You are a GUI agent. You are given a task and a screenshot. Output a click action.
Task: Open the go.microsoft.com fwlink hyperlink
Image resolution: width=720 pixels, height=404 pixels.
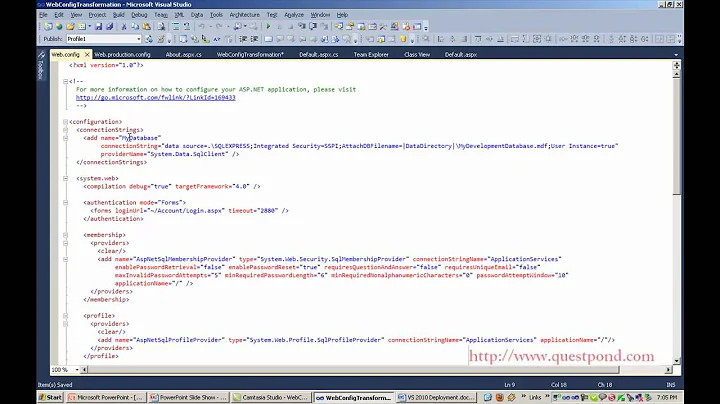click(156, 97)
